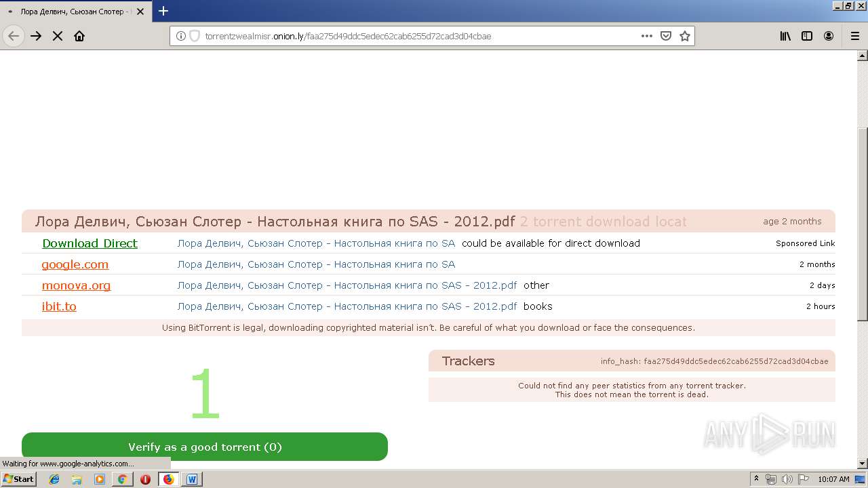Close the current browser tab
Viewport: 868px width, 488px height.
pyautogui.click(x=140, y=12)
